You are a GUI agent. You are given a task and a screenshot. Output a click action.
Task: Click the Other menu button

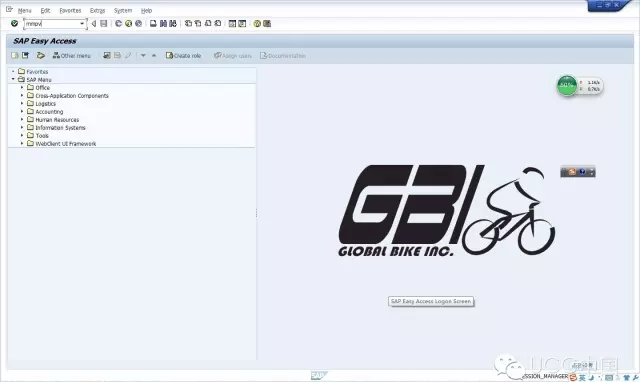[71, 56]
